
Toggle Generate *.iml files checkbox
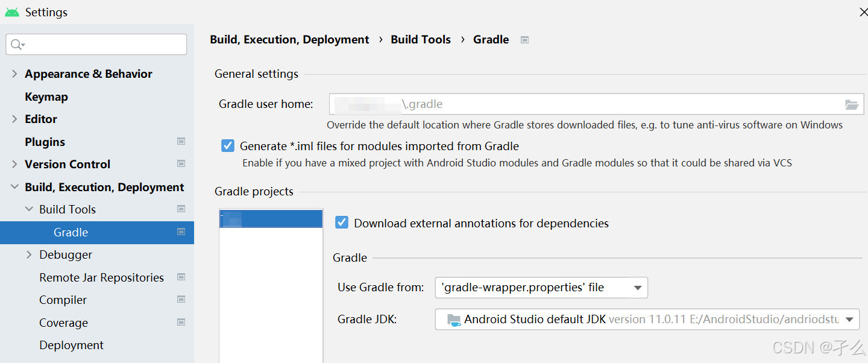point(228,145)
